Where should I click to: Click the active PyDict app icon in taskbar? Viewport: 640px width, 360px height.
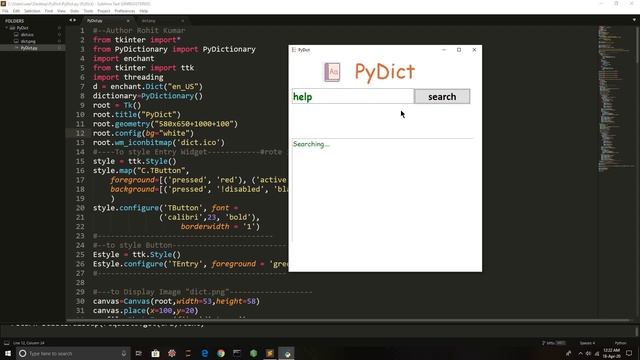(x=287, y=353)
